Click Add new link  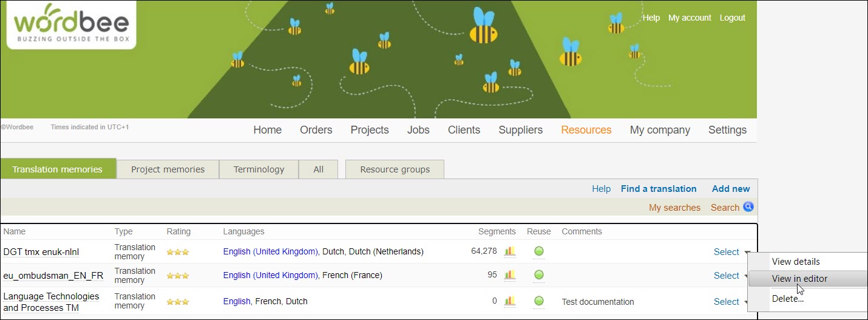(731, 189)
